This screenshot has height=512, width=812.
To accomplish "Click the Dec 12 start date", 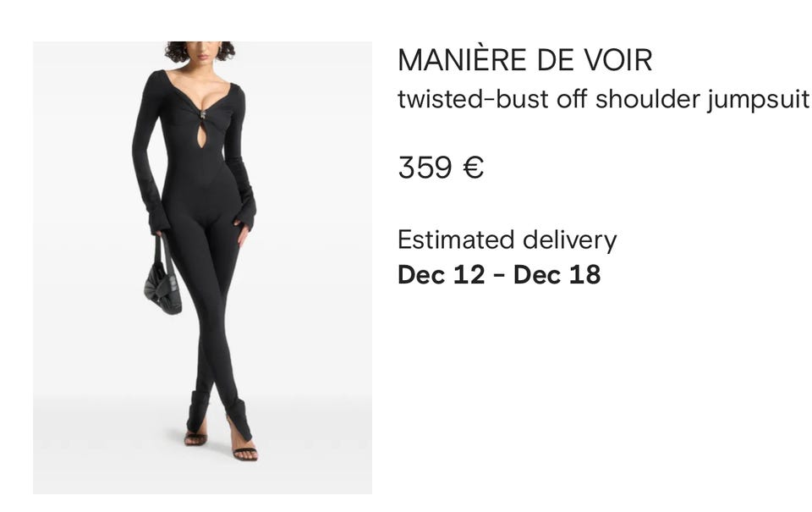I will (442, 274).
